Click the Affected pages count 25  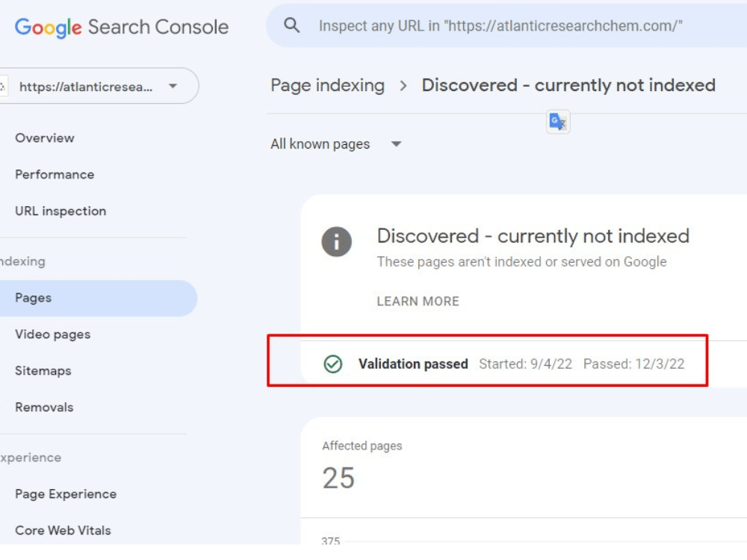pyautogui.click(x=338, y=478)
